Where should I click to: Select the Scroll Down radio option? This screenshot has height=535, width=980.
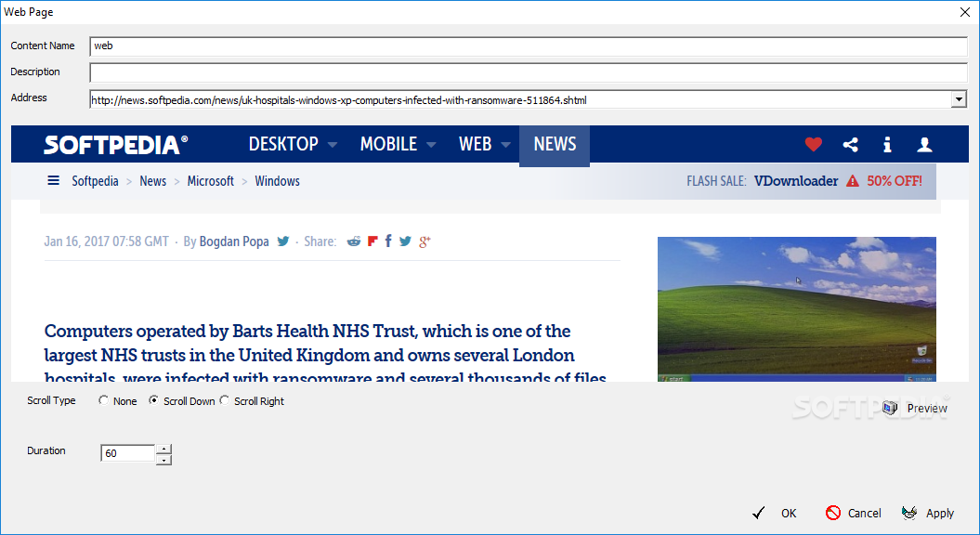153,400
